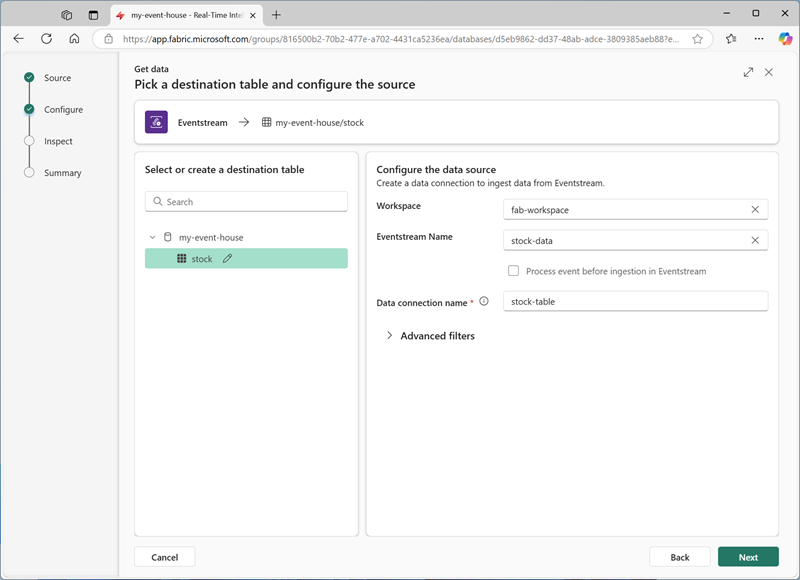The image size is (800, 580).
Task: Click table icon beside my-event-house/stock
Action: click(x=266, y=122)
